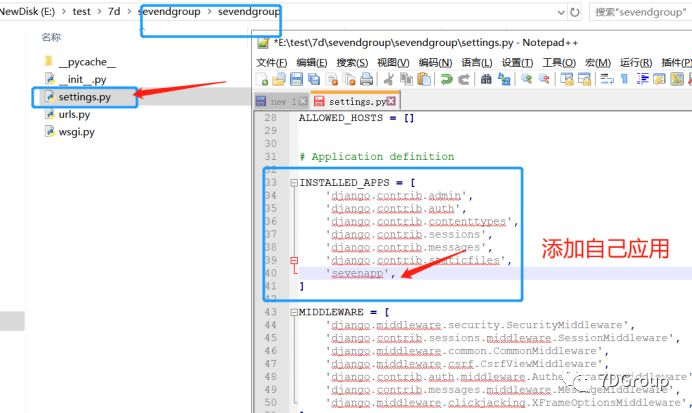This screenshot has height=413, width=692.
Task: Open the 文件(F) menu
Action: pyautogui.click(x=271, y=63)
